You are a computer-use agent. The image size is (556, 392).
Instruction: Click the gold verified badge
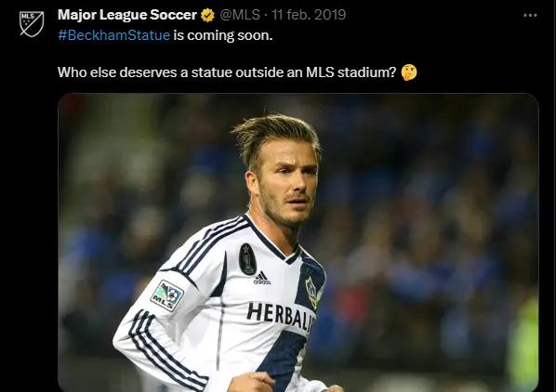point(207,15)
